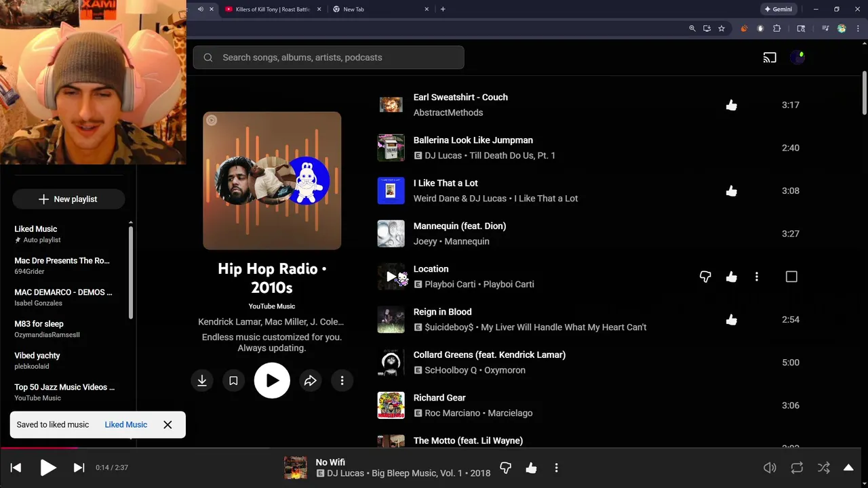
Task: Click the No Wifi album art thumbnail
Action: click(x=295, y=468)
